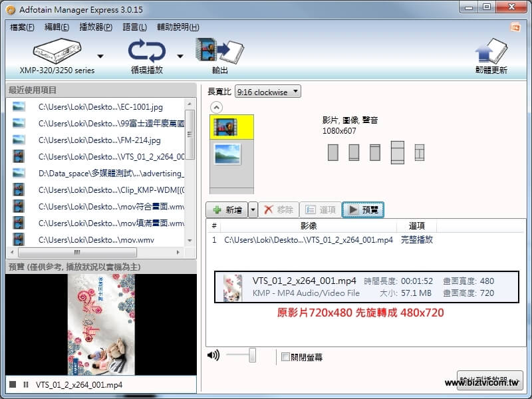
Task: Pause the preview playback
Action: pos(25,384)
